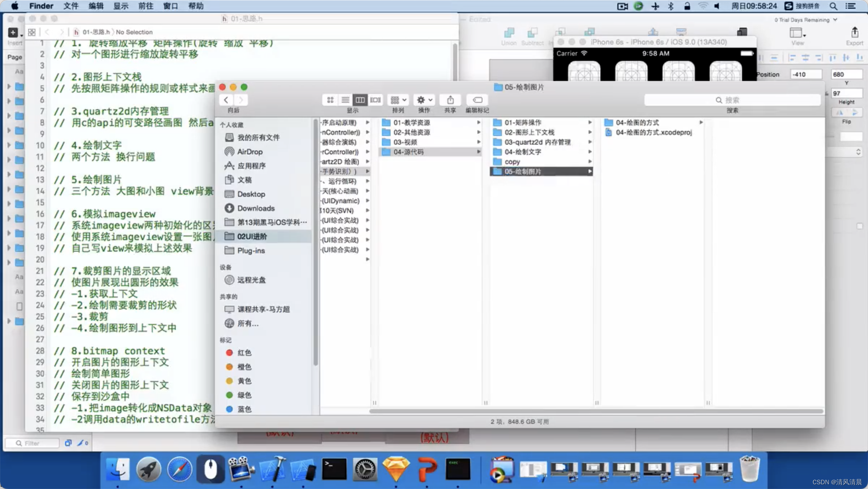Screen dimensions: 868x489
Task: Click the Filter field in Sketch
Action: [32, 443]
